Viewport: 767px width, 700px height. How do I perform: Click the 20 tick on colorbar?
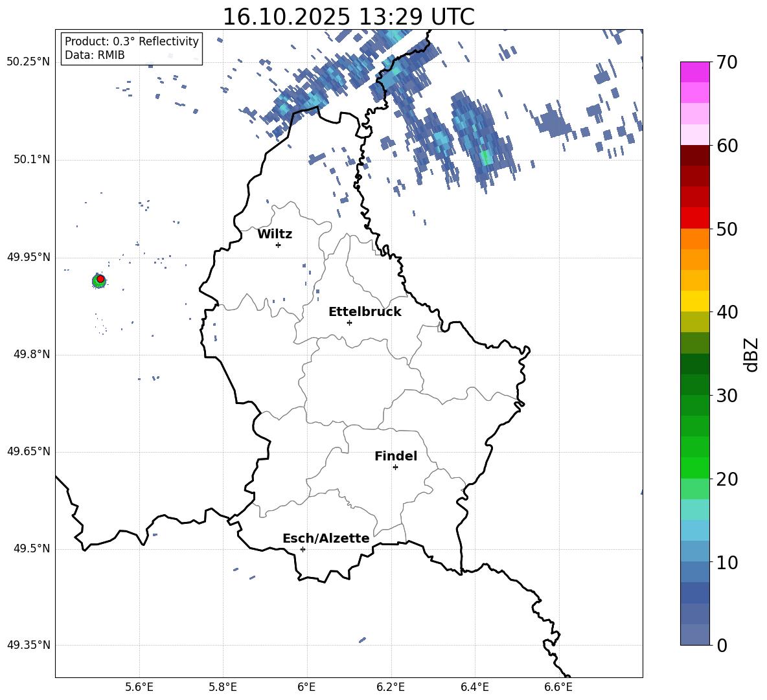727,479
